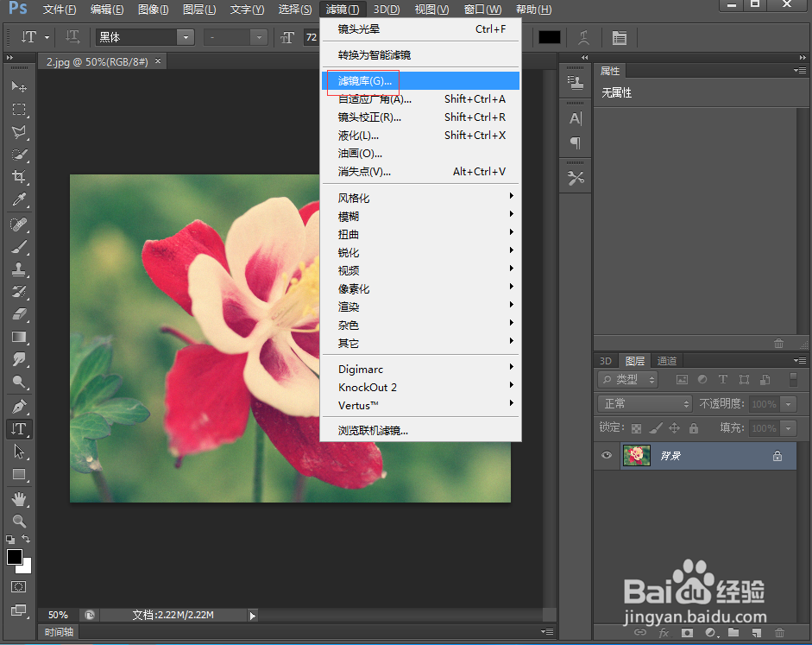Select the Dodge tool

pos(19,382)
